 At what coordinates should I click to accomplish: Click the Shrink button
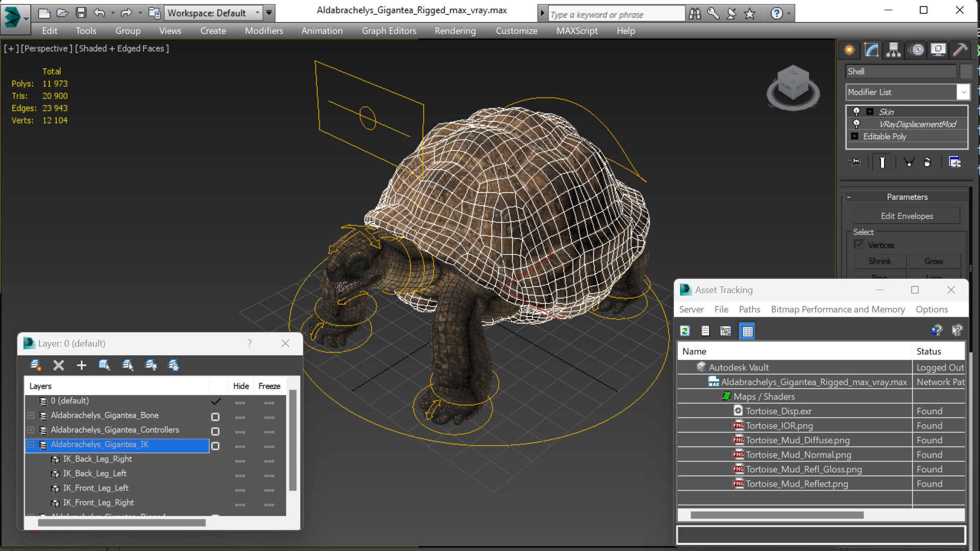click(880, 261)
